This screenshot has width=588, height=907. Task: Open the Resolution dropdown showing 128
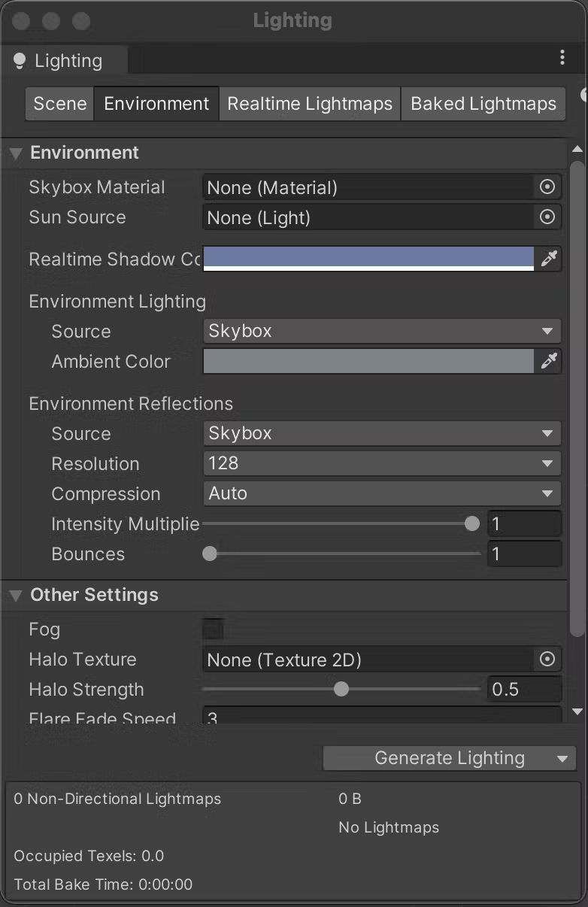(x=381, y=463)
